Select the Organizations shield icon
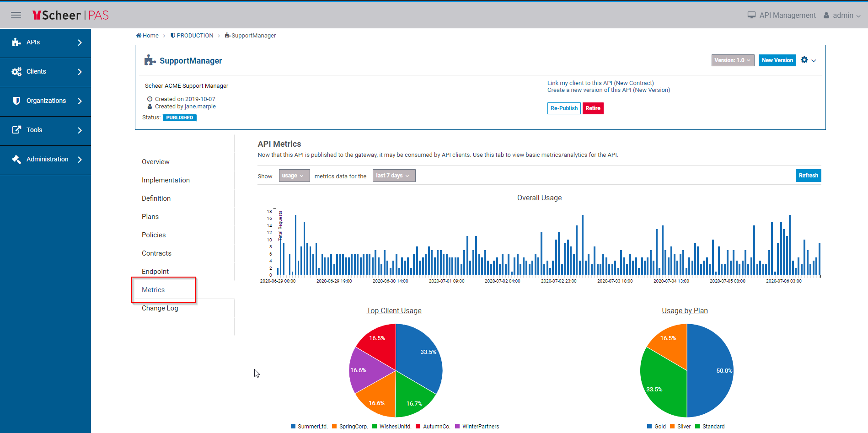The image size is (868, 433). tap(16, 101)
